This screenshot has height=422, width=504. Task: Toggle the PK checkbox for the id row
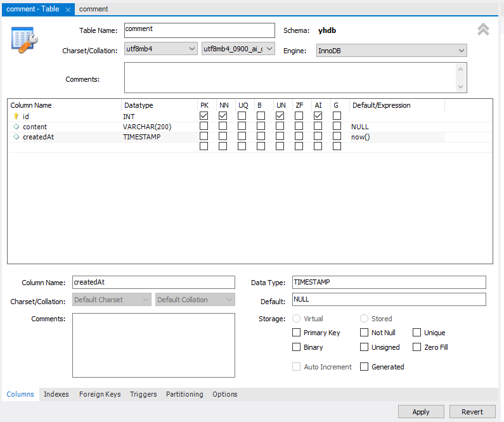[204, 115]
